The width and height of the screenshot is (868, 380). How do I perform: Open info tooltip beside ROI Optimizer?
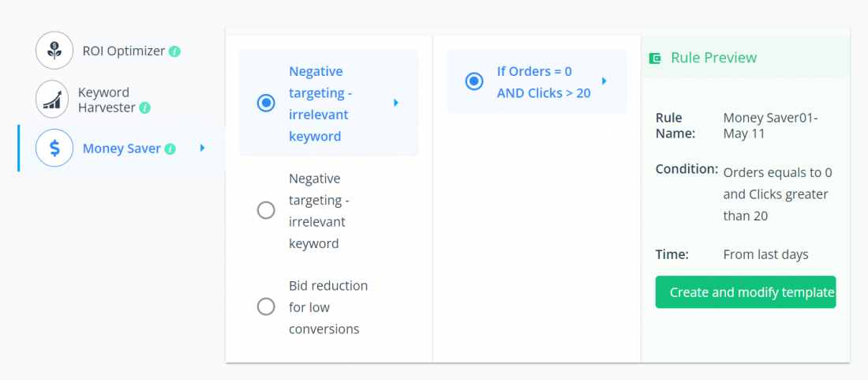[174, 51]
